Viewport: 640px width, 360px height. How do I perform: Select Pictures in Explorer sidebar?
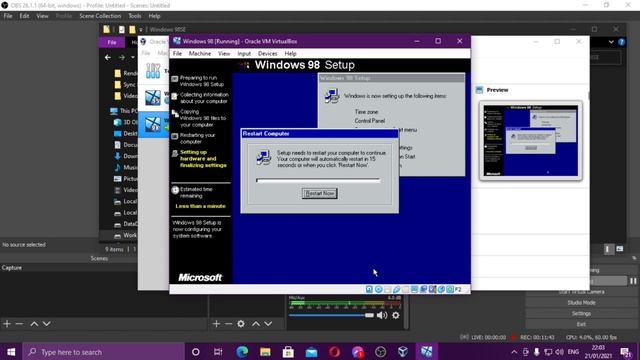click(x=126, y=179)
